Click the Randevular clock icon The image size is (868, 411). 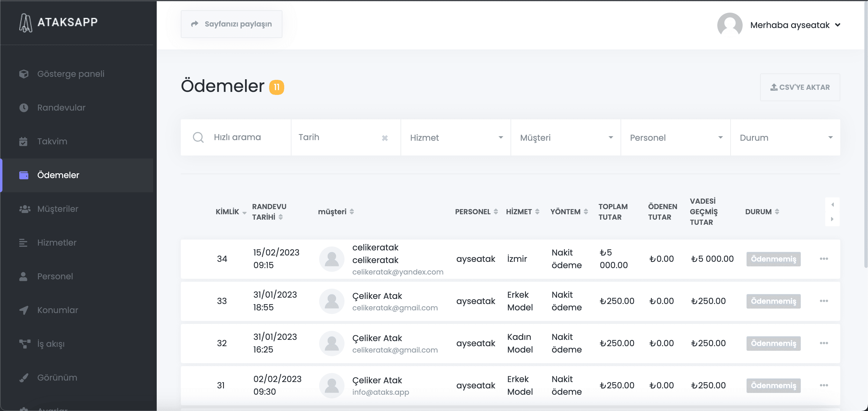click(x=24, y=108)
